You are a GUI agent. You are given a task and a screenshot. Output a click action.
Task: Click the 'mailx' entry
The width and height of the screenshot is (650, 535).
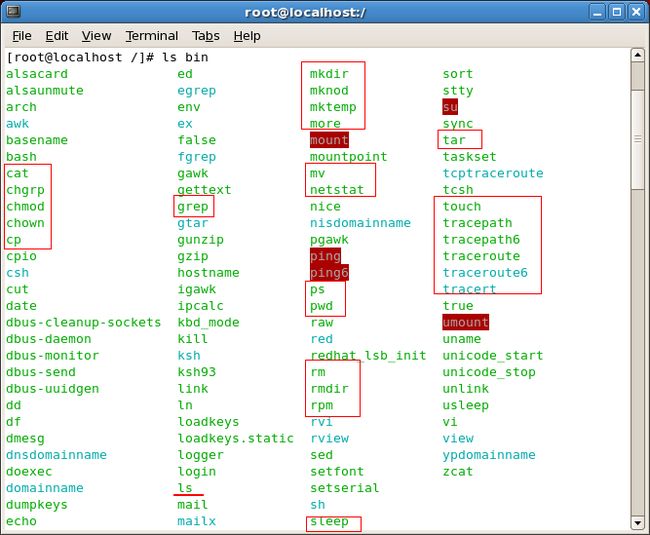[197, 521]
